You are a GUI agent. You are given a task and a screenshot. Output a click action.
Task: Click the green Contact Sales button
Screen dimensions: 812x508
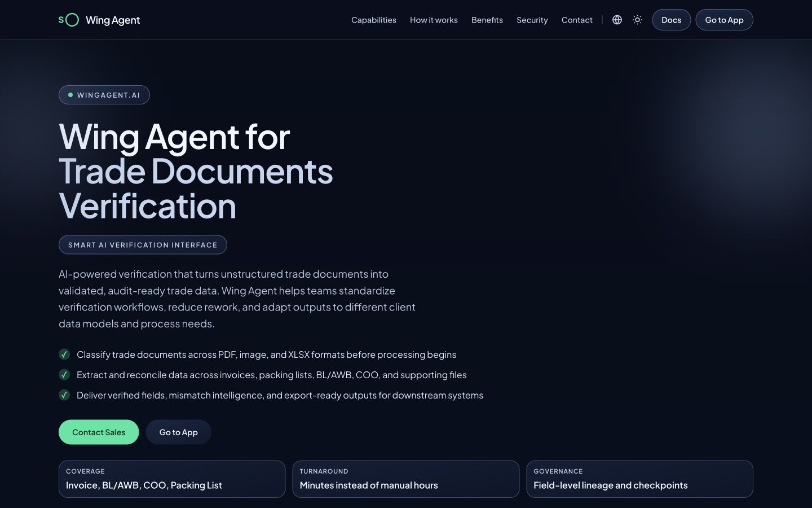(99, 432)
